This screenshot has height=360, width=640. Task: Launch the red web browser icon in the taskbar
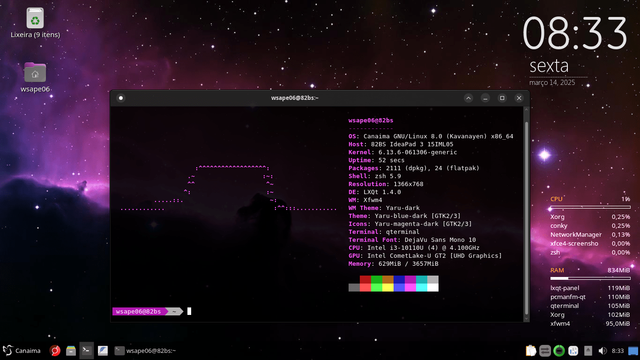click(55, 351)
